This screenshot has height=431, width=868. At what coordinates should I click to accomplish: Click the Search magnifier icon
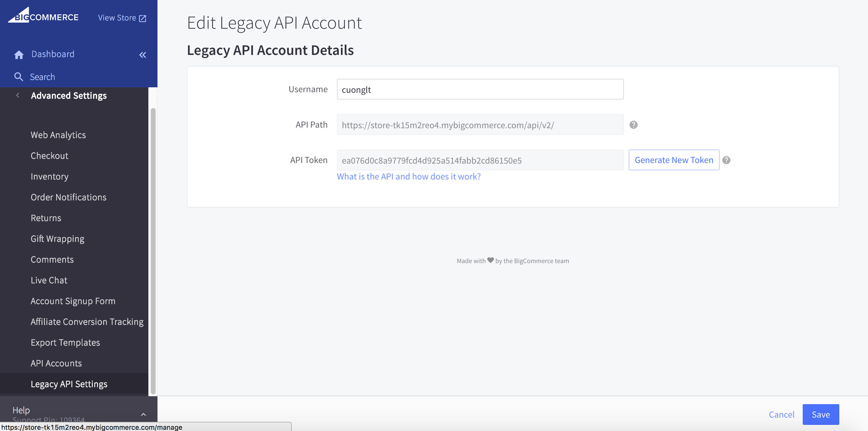click(19, 77)
